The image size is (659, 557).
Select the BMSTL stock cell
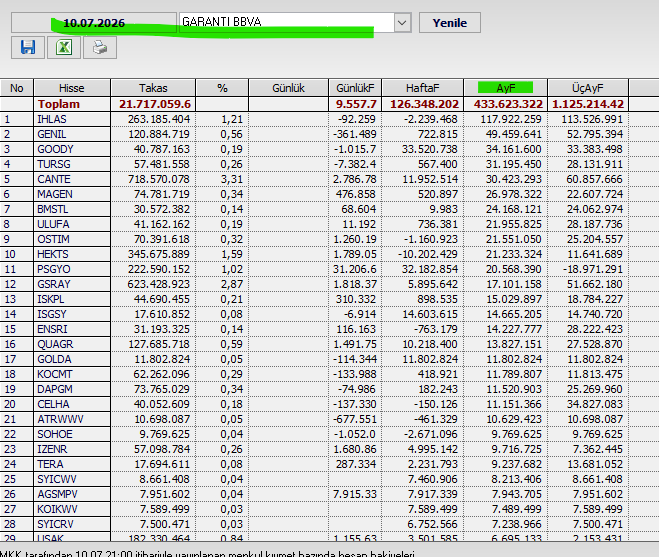point(72,209)
